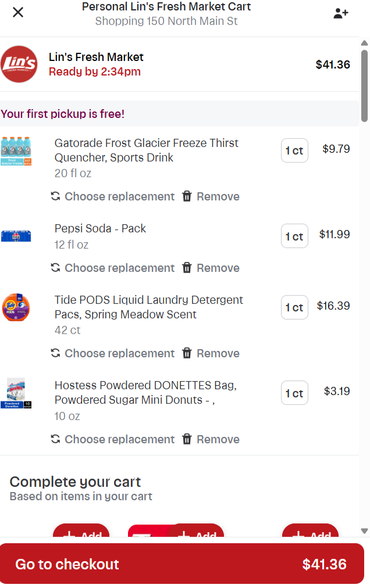Viewport: 370px width, 588px height.
Task: Open Tide PODS quantity selector
Action: coord(294,307)
